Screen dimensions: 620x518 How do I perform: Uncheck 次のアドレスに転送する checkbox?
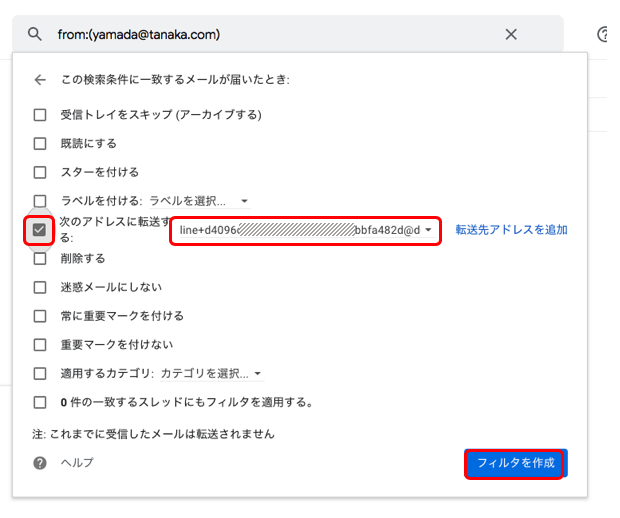point(39,230)
